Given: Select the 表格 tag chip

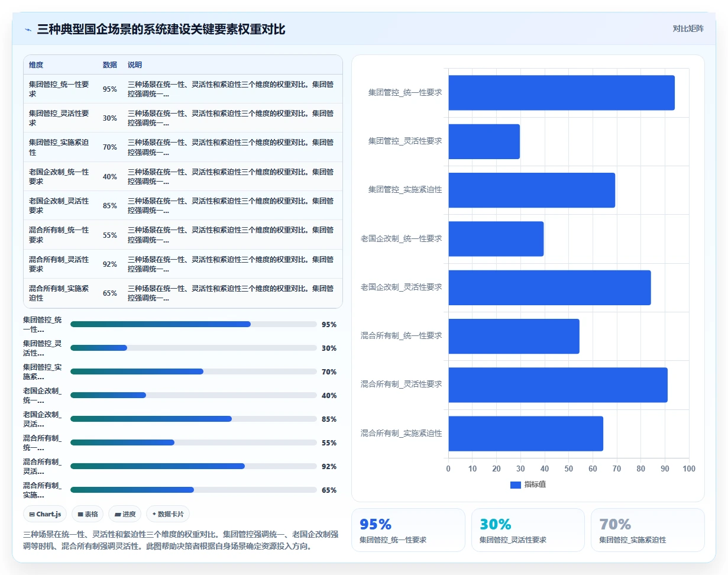Looking at the screenshot, I should click(x=88, y=514).
